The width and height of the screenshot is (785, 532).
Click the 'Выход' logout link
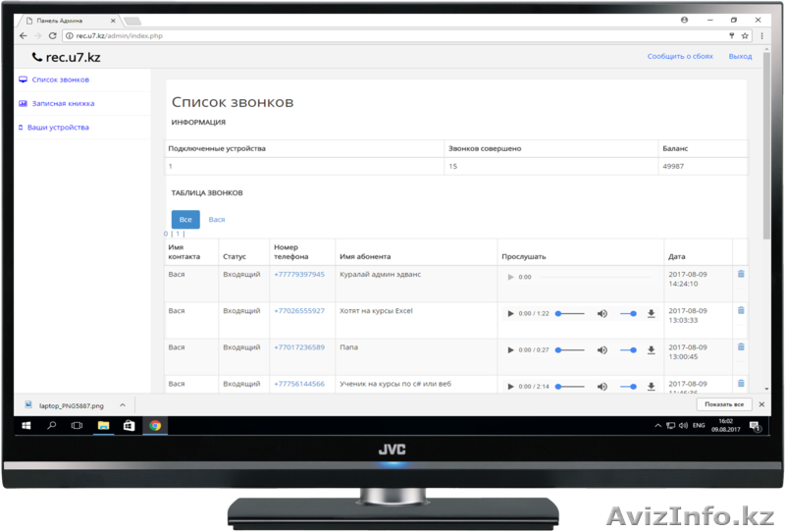coord(741,57)
